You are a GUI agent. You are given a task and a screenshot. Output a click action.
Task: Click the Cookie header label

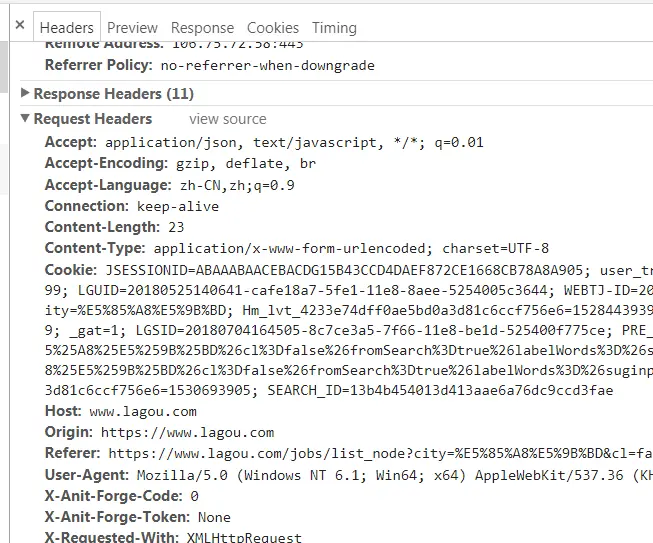[70, 270]
